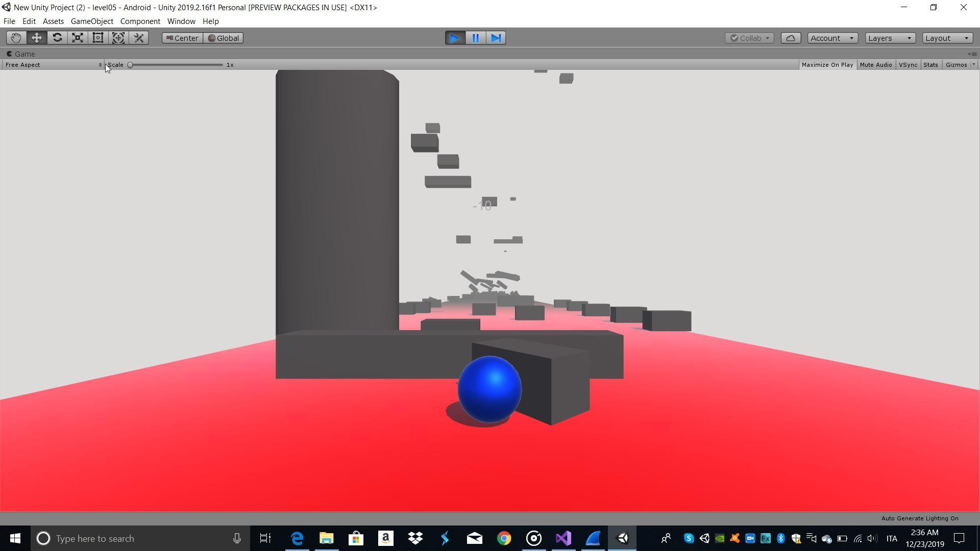This screenshot has width=980, height=551.
Task: Open File Explorer from taskbar
Action: pos(326,538)
